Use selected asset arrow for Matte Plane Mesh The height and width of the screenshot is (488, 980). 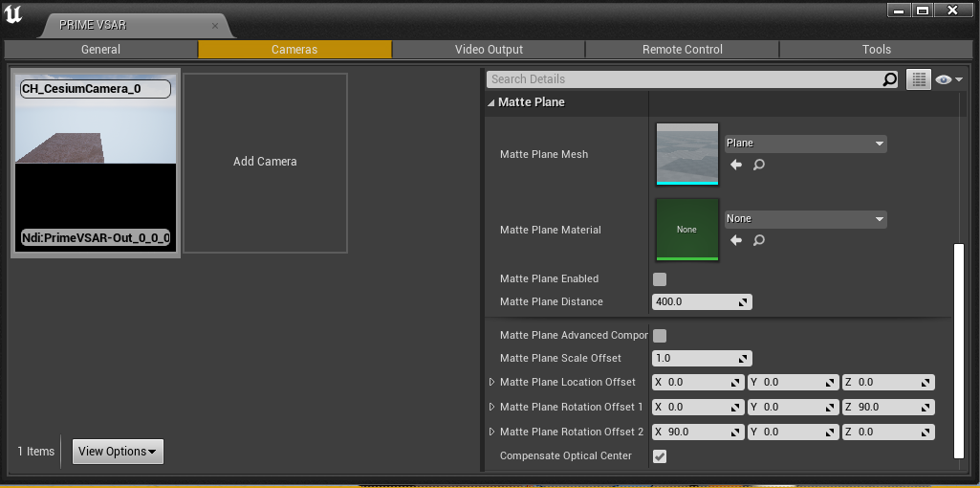[x=736, y=165]
